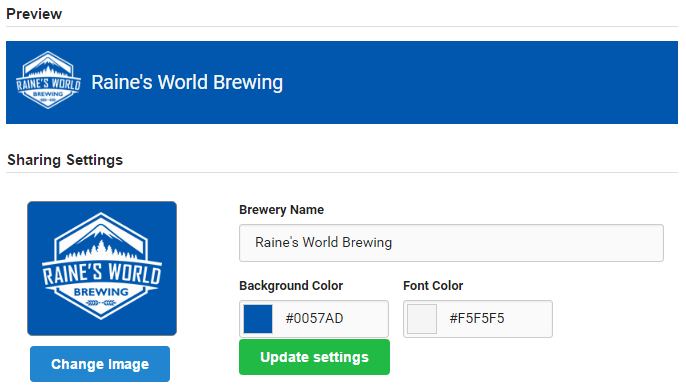Click the Change Image button

tap(100, 364)
